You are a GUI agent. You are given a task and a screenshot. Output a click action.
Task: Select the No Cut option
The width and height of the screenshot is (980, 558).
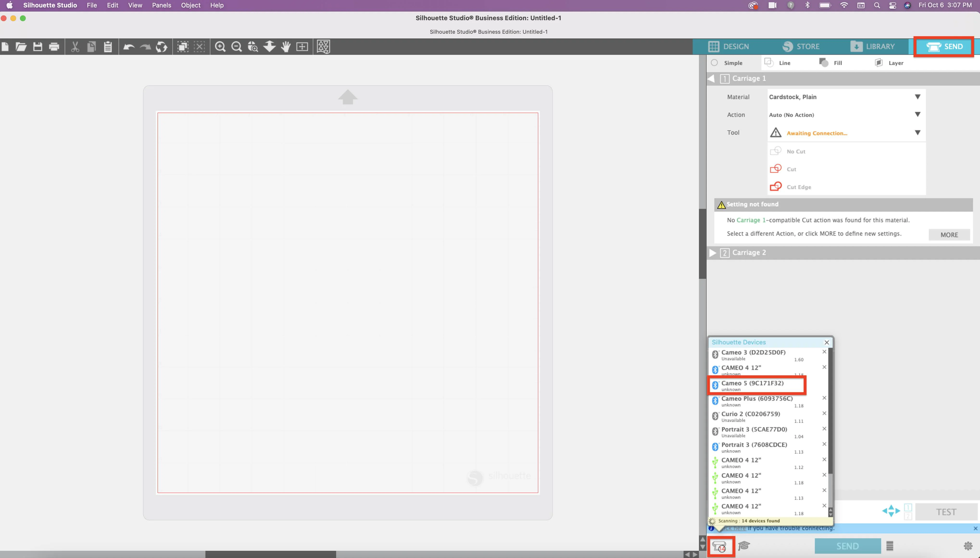[x=795, y=151]
